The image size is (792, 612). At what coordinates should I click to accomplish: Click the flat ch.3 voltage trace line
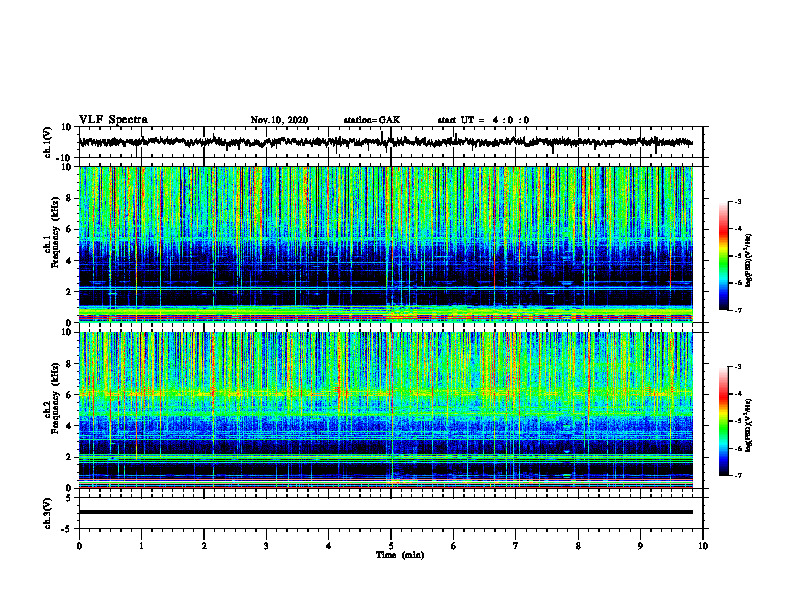coord(385,512)
